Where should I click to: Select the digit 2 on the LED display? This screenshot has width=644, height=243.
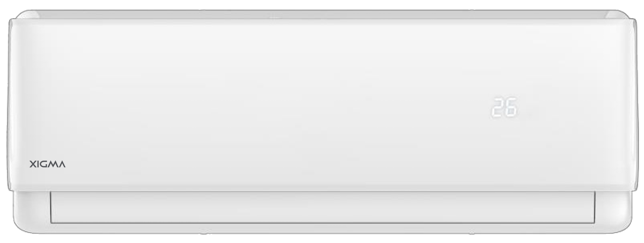[497, 108]
